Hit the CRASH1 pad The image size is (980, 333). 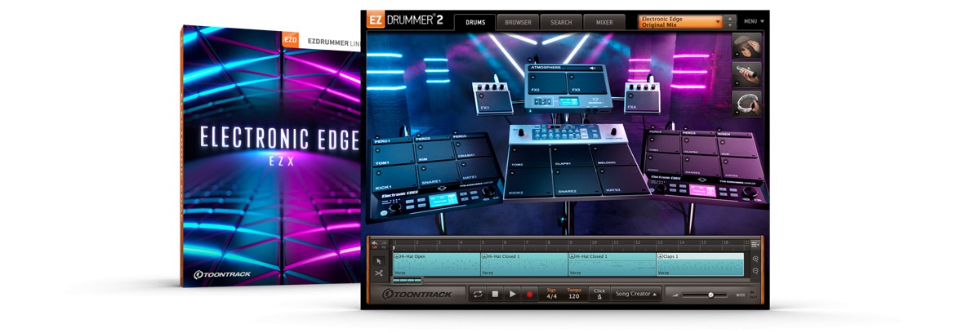pos(472,150)
